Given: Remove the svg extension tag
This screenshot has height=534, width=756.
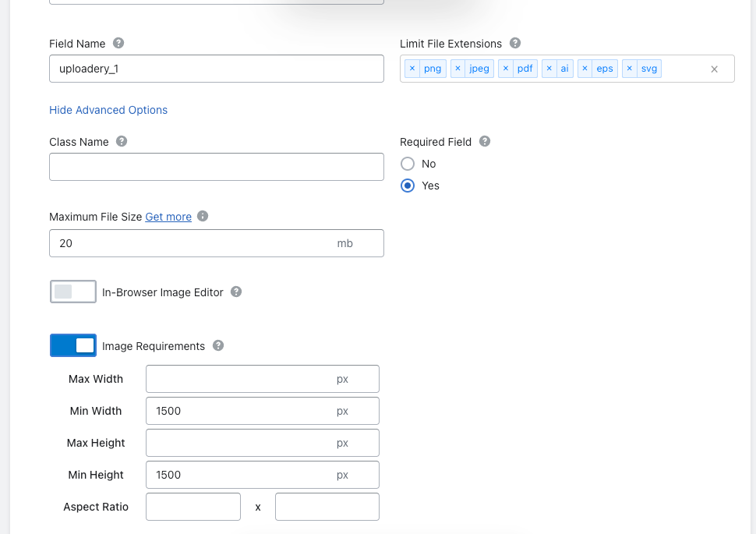Looking at the screenshot, I should coord(630,69).
